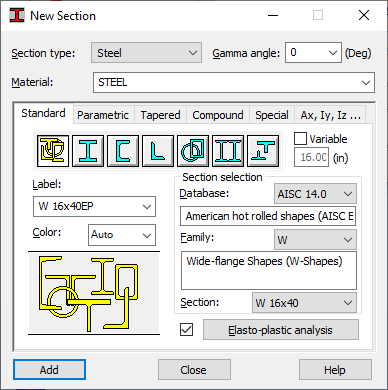This screenshot has height=390, width=388.
Task: Choose the T-section shape icon
Action: tap(263, 151)
